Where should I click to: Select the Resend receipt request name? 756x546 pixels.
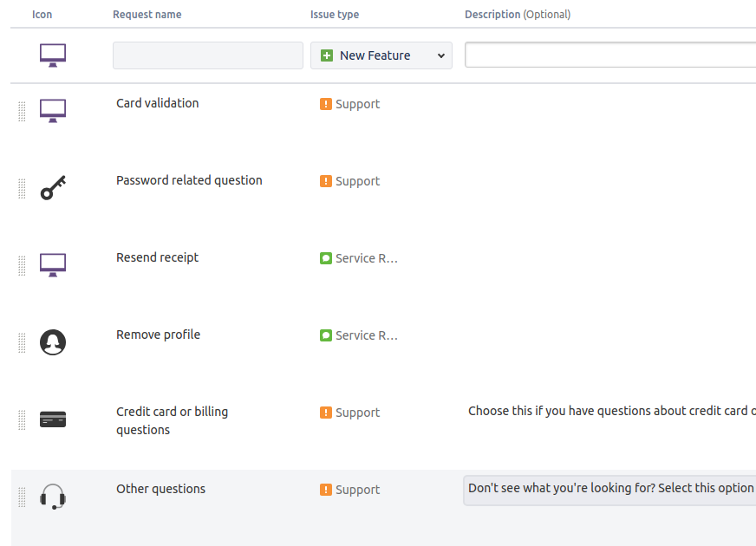coord(157,257)
